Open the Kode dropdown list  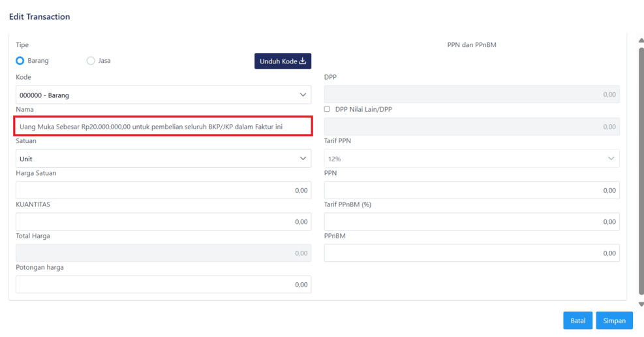click(163, 95)
